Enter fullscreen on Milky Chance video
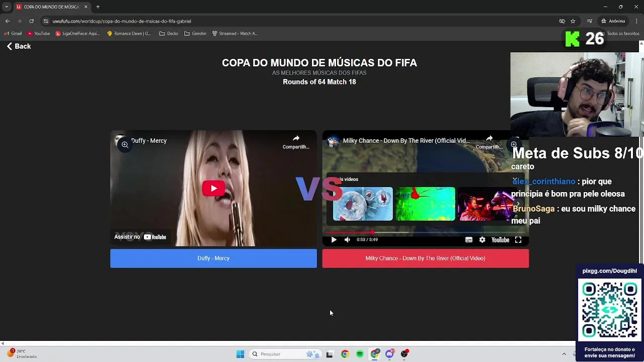The width and height of the screenshot is (644, 362). (518, 240)
